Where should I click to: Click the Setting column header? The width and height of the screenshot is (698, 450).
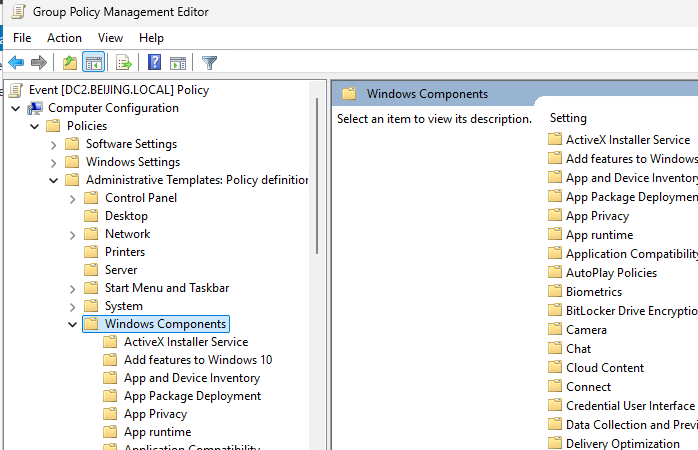568,118
